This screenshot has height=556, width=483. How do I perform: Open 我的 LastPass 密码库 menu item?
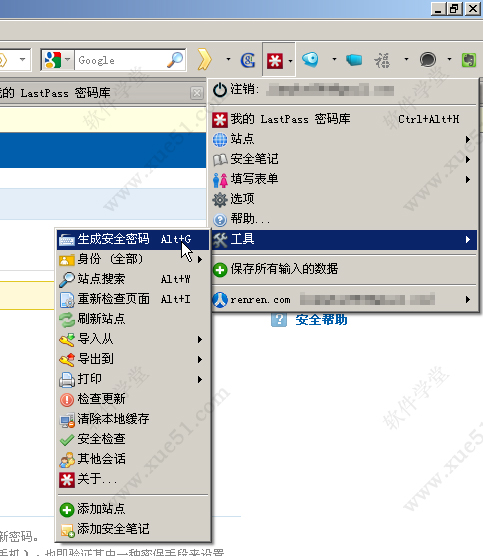[344, 119]
